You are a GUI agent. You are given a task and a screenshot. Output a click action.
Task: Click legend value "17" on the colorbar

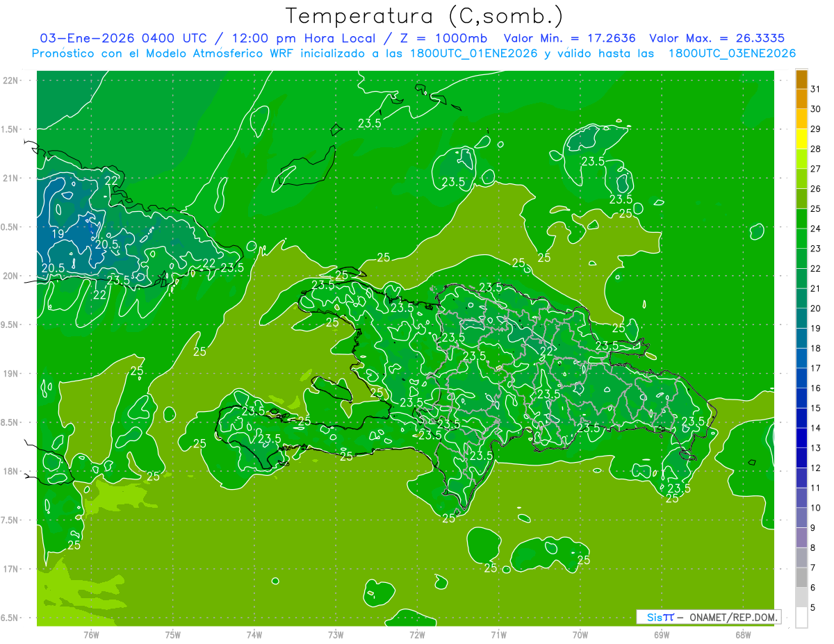[x=816, y=368]
